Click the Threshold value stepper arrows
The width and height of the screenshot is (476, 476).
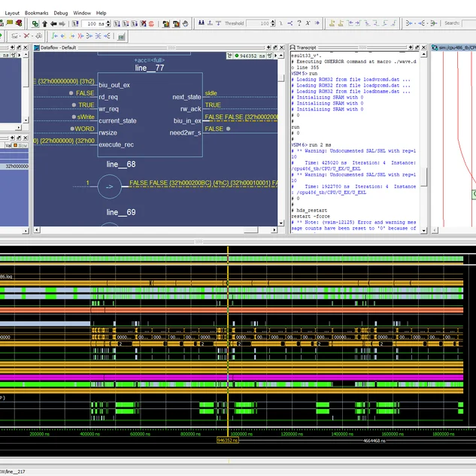[273, 23]
